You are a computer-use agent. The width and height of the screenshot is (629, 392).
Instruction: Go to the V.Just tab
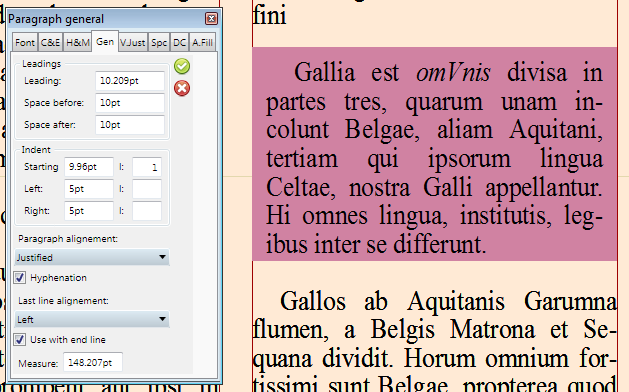pos(133,43)
